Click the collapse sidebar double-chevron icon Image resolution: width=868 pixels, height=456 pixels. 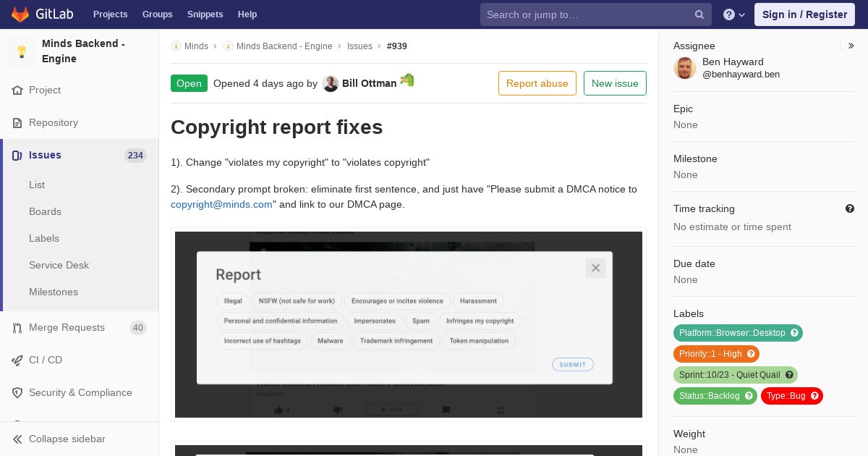pos(17,439)
